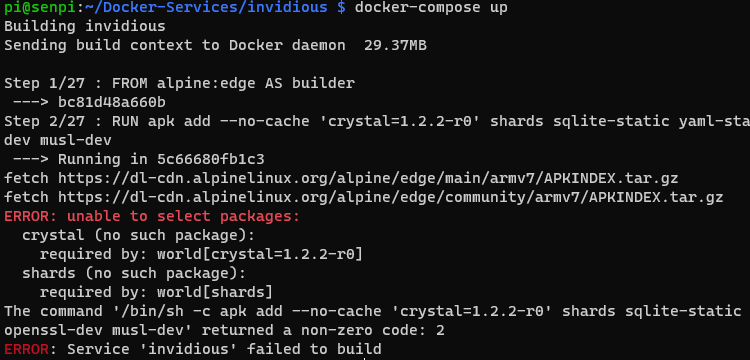Image resolution: width=750 pixels, height=360 pixels.
Task: Click the world[crystal=1.2.2-r0] text
Action: pyautogui.click(x=260, y=254)
